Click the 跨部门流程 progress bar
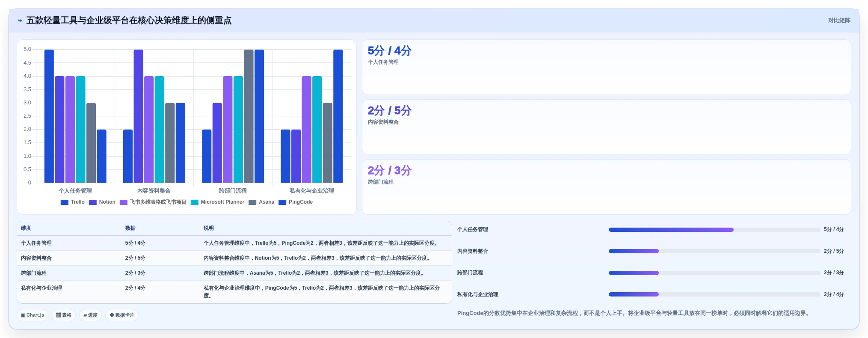 pyautogui.click(x=714, y=273)
